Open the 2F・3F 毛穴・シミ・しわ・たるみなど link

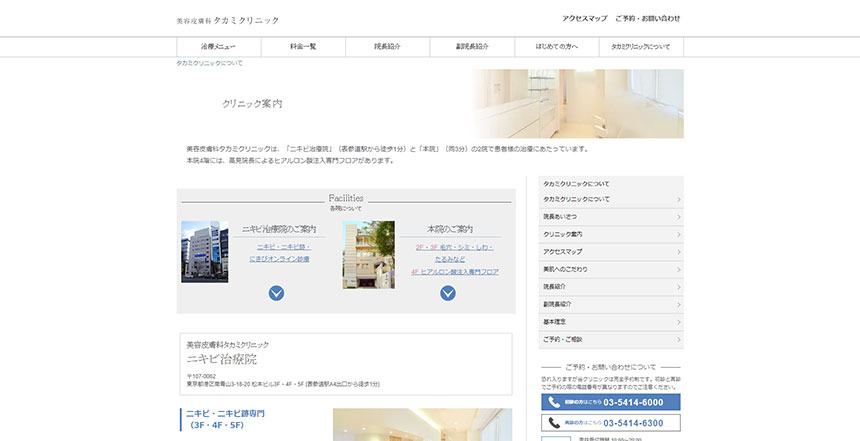[455, 253]
